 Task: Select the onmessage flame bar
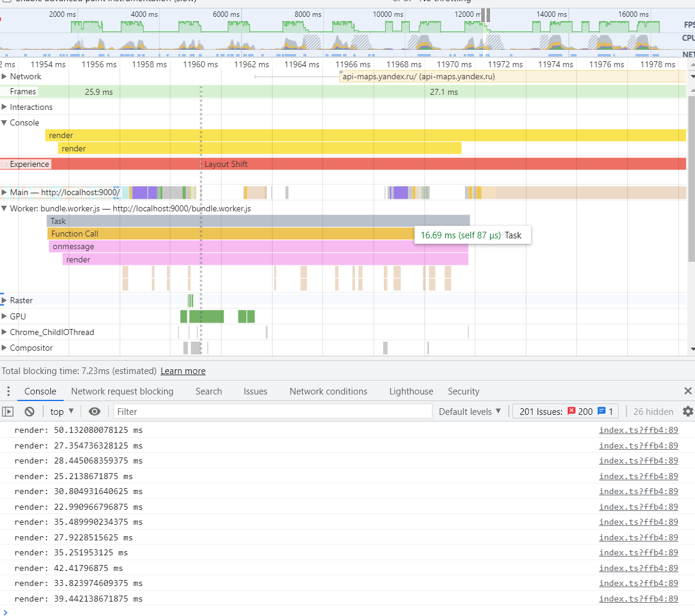(x=258, y=246)
